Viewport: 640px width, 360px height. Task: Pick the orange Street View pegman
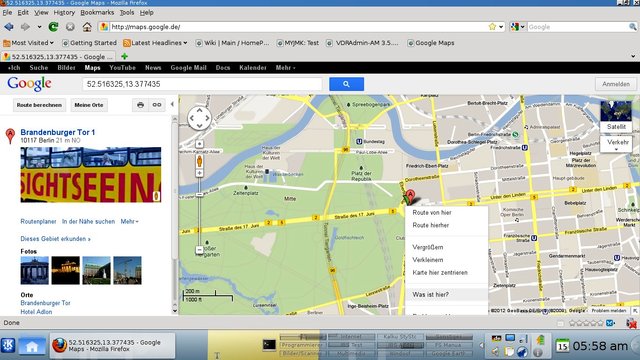point(199,161)
